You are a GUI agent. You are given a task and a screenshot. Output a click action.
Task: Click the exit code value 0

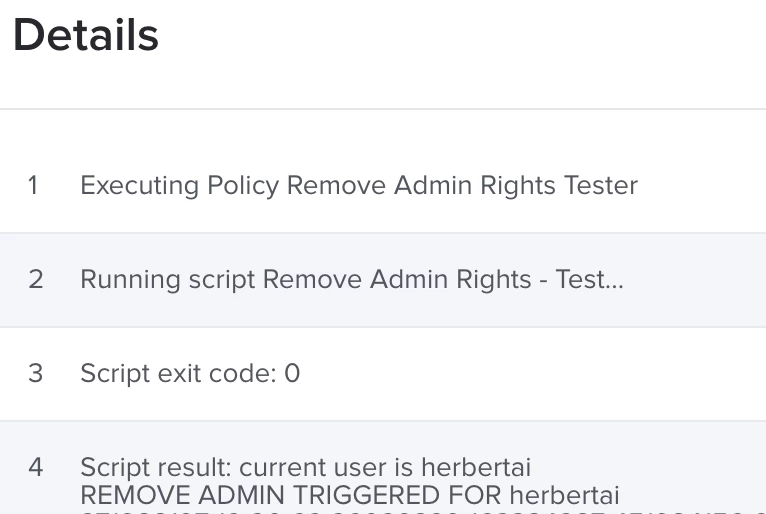pyautogui.click(x=292, y=373)
